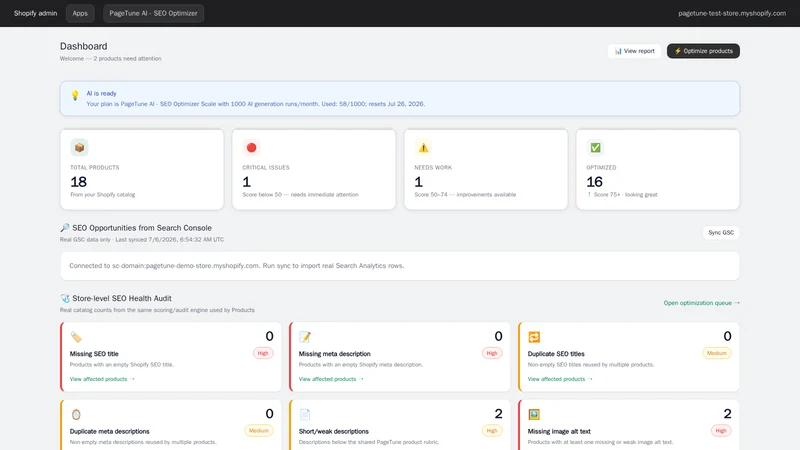Click the Short/weak descriptions card title
This screenshot has width=800, height=450.
click(x=334, y=431)
